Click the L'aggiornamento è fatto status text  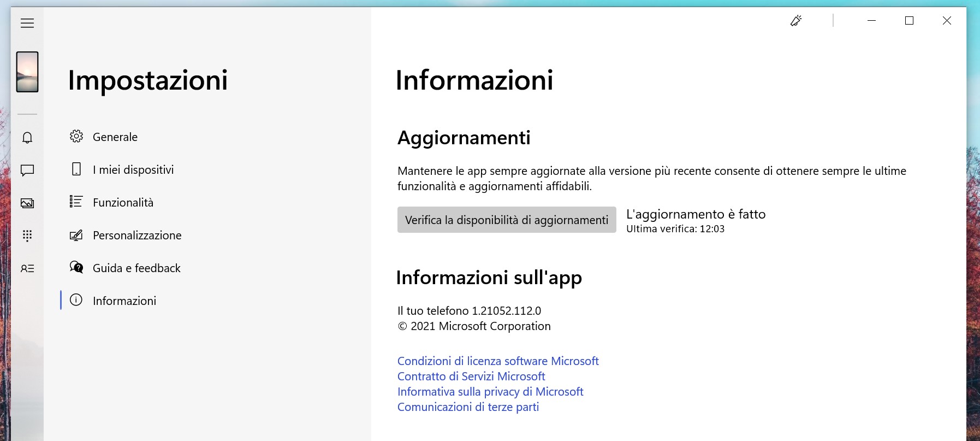click(696, 214)
